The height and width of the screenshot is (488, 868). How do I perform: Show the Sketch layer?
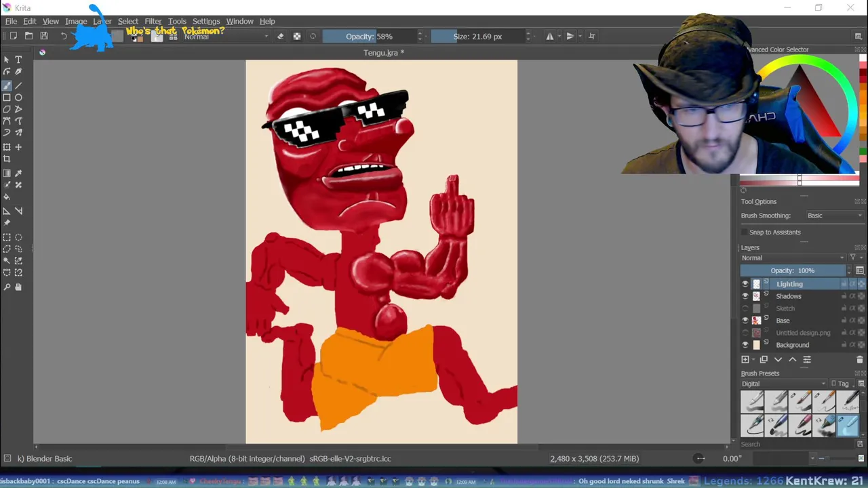745,308
